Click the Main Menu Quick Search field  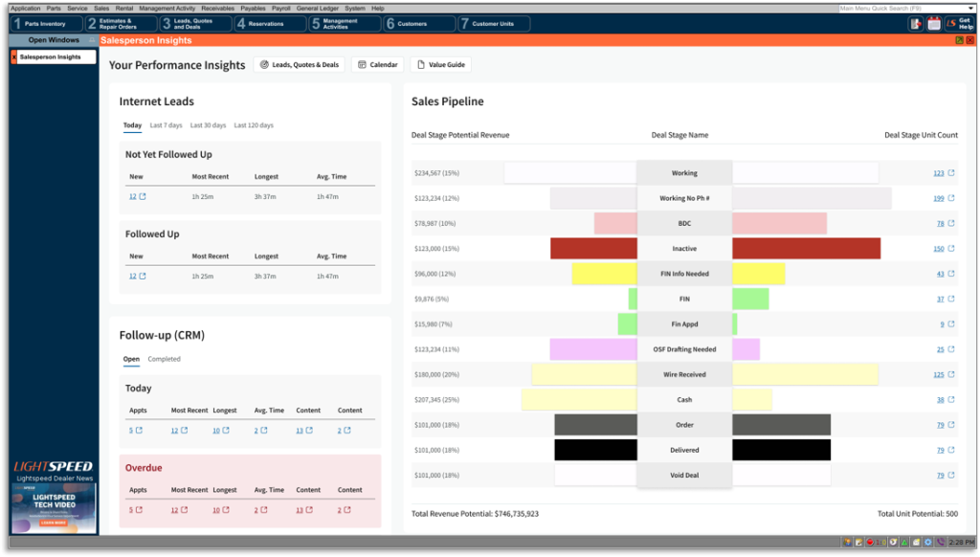[x=904, y=8]
